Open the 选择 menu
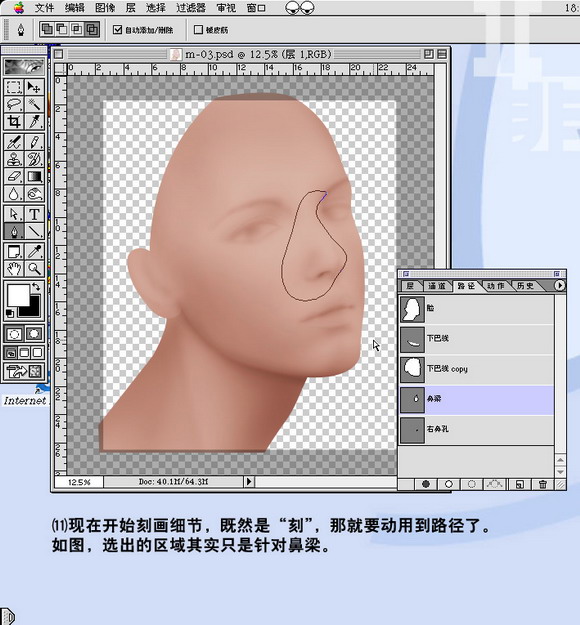The height and width of the screenshot is (625, 580). [x=156, y=8]
